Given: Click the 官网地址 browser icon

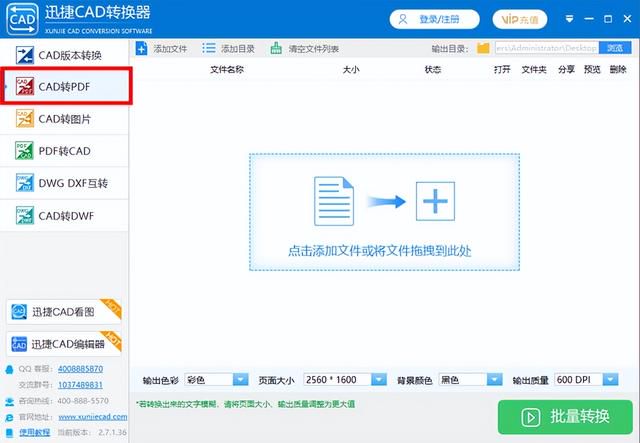Looking at the screenshot, I should 9,417.
